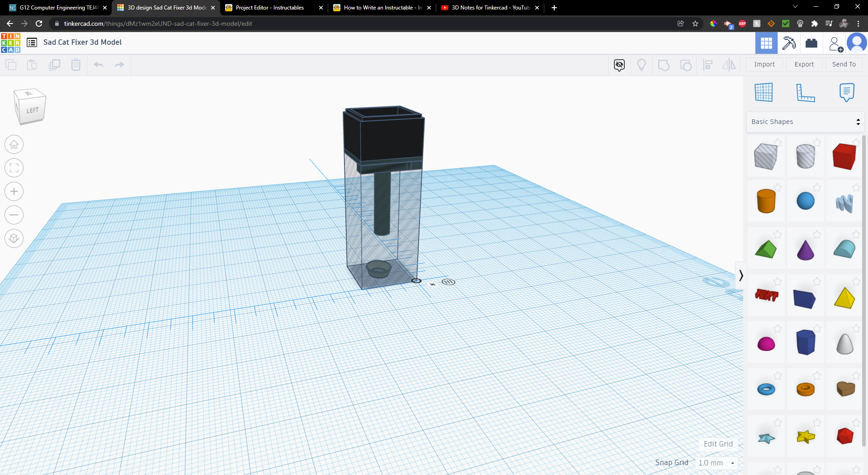Click the Duplicate and repeat icon
This screenshot has width=868, height=475.
tap(54, 65)
